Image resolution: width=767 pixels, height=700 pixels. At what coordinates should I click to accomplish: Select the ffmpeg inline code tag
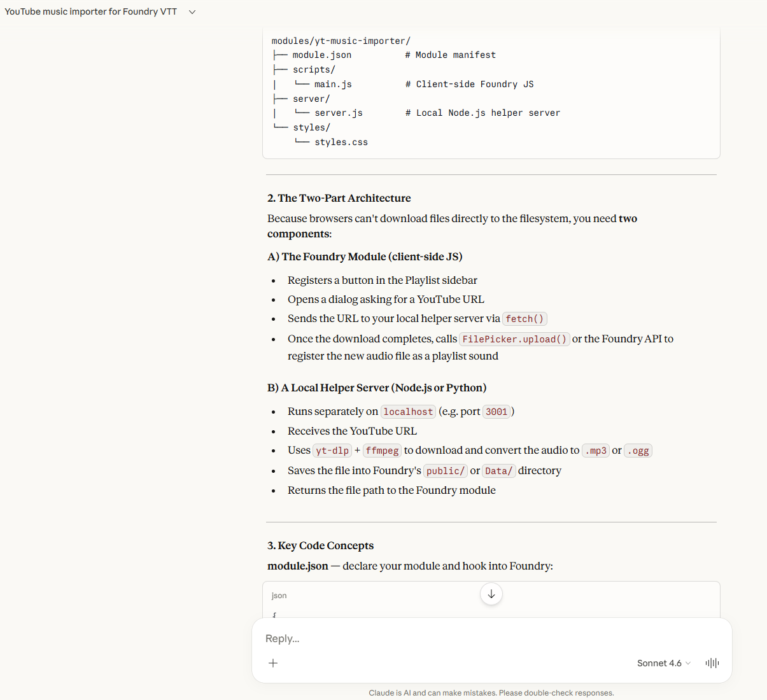[382, 451]
